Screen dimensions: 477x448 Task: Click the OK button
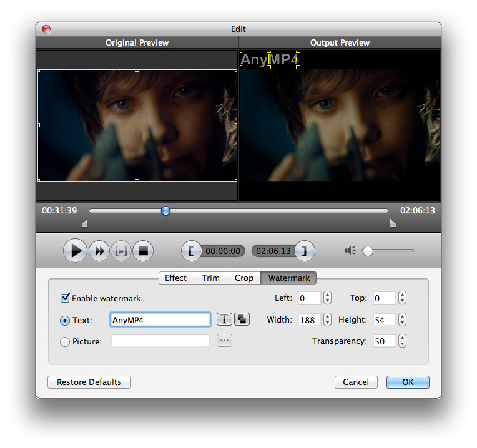pyautogui.click(x=408, y=382)
